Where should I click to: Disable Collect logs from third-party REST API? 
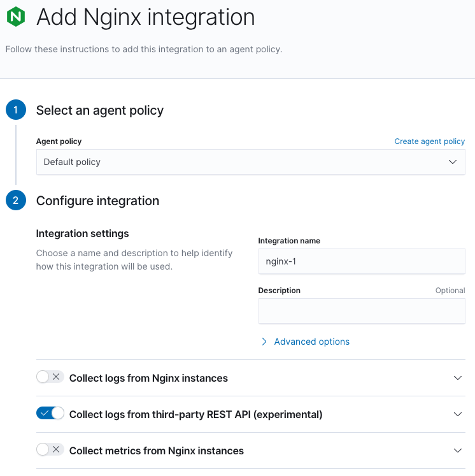click(50, 414)
